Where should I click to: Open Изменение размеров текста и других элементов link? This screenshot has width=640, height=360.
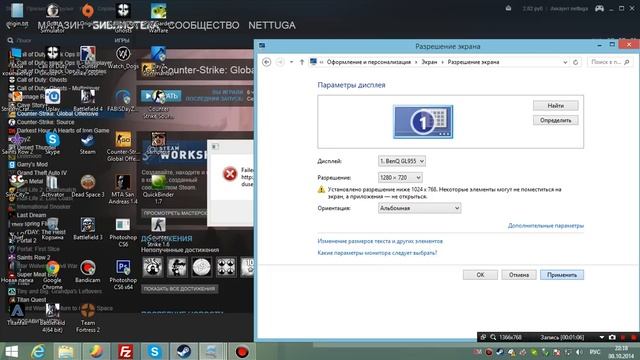coord(380,241)
